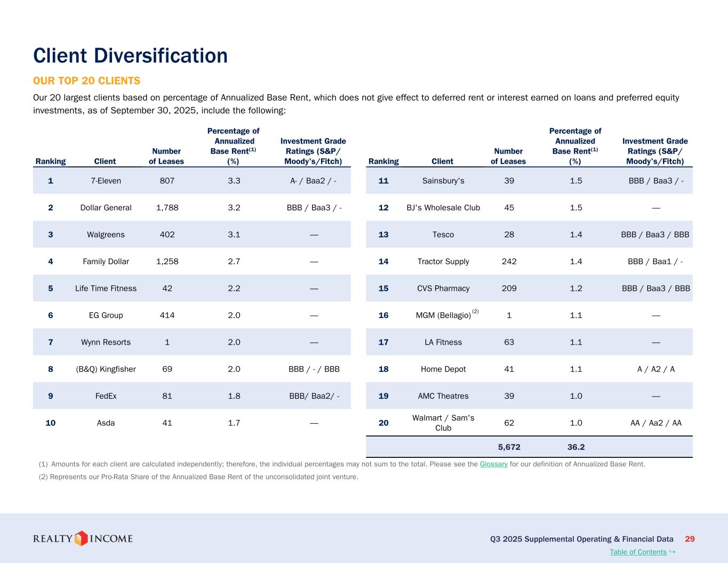728x563 pixels.
Task: Select FedEx rating BBB/ Baa2/ -
Action: click(314, 397)
